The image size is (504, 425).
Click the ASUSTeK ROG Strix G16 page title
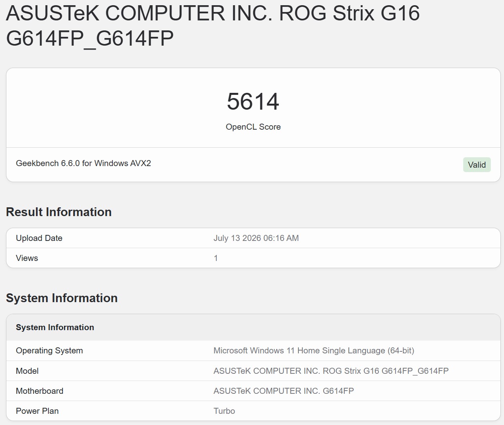pos(213,26)
